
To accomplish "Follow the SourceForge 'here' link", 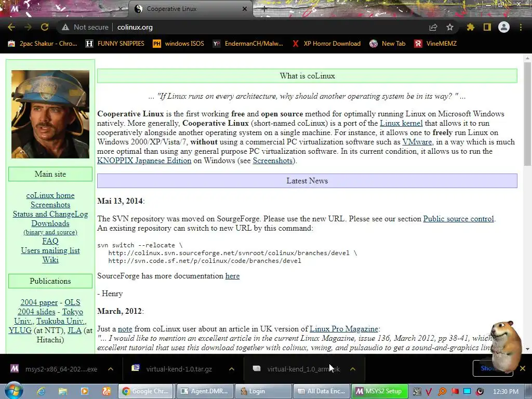I will click(232, 276).
